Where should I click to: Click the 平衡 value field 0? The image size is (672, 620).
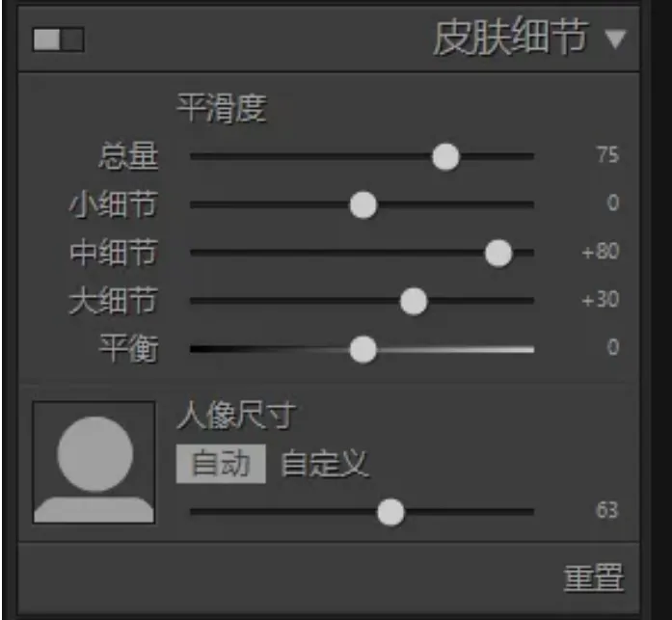point(613,347)
